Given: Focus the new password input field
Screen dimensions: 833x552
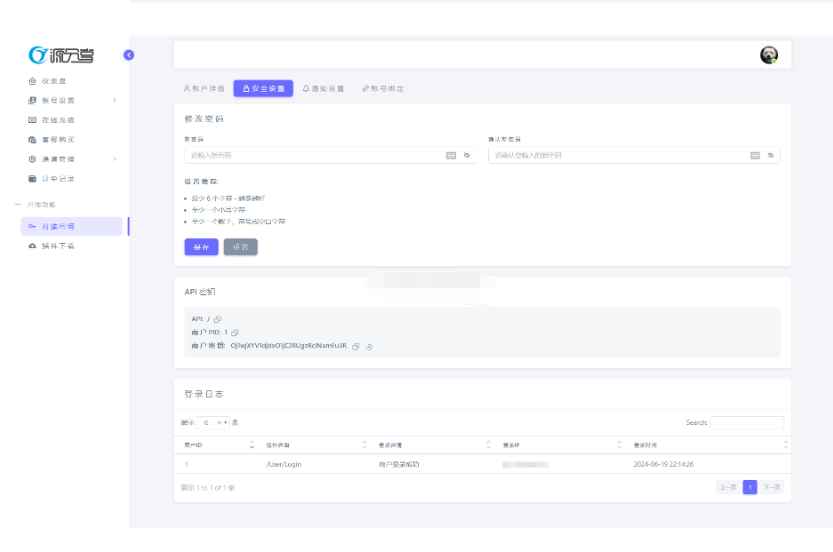Looking at the screenshot, I should tap(330, 155).
